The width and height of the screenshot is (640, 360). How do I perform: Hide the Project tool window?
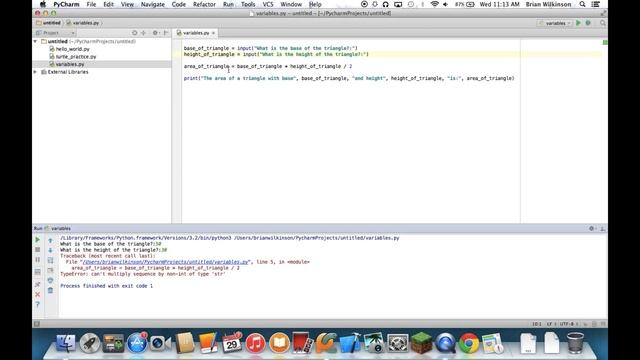(166, 33)
